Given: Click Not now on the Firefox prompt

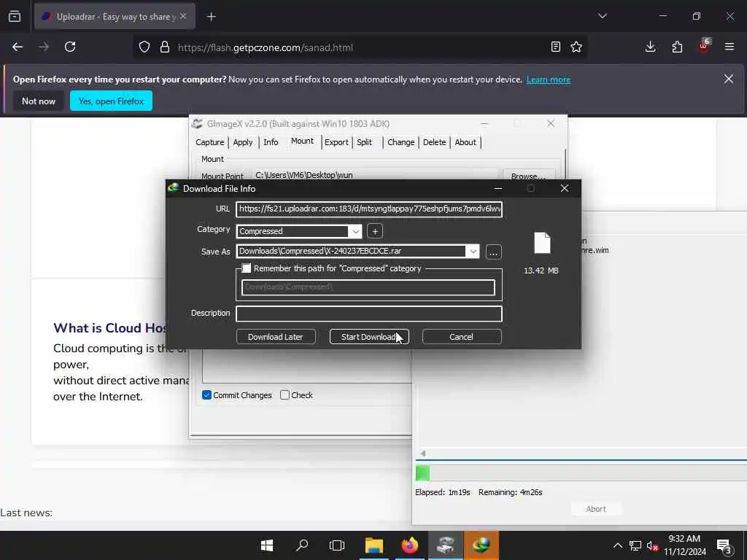Looking at the screenshot, I should coord(39,101).
